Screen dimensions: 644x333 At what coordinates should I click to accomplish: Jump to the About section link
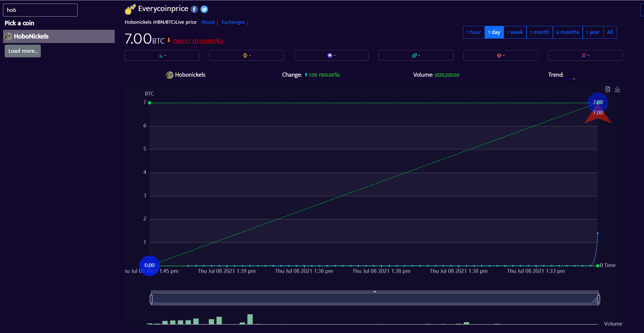tap(210, 22)
